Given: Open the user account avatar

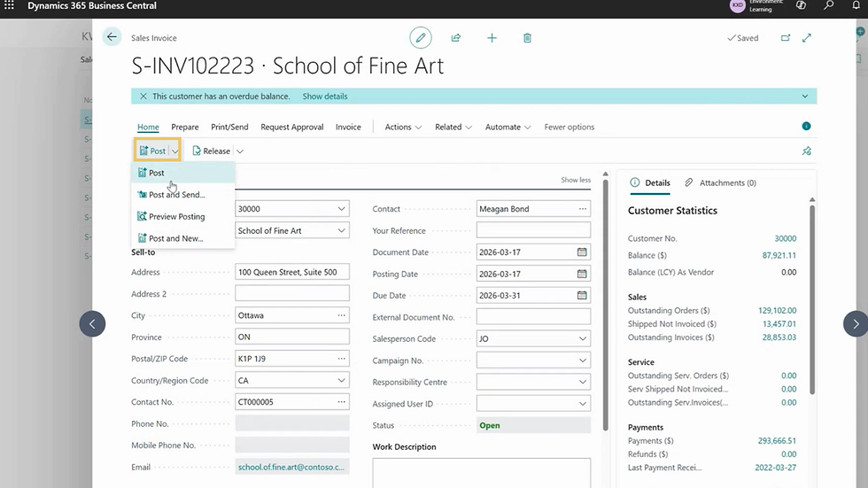Looking at the screenshot, I should click(x=737, y=5).
